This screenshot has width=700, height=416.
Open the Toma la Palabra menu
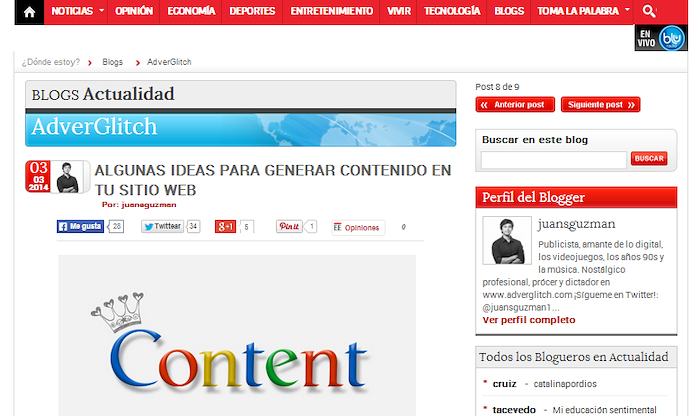click(578, 11)
